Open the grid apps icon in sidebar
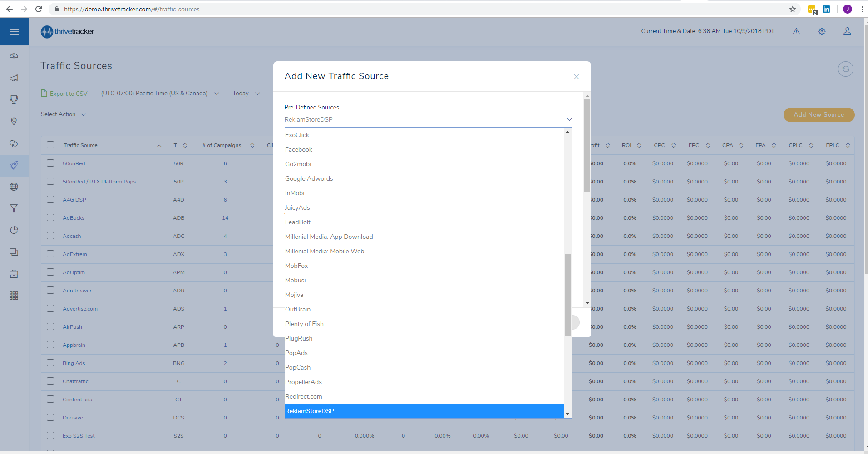The image size is (868, 454). (x=14, y=296)
